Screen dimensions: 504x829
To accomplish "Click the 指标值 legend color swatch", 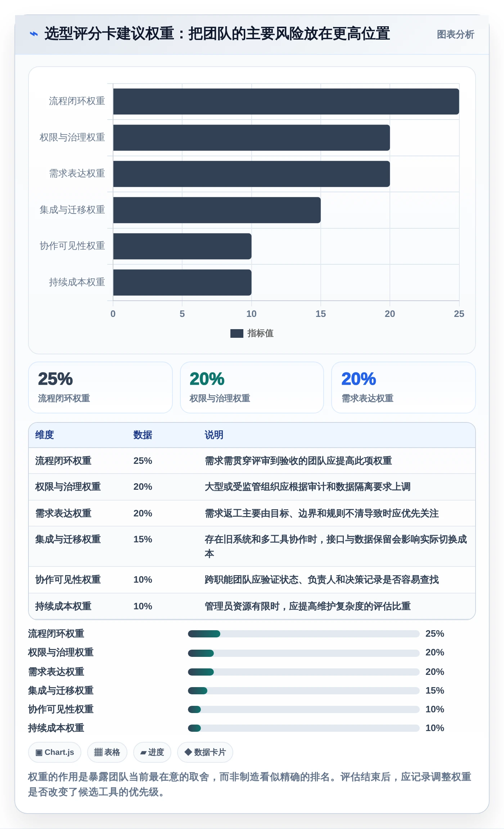I will click(x=237, y=333).
